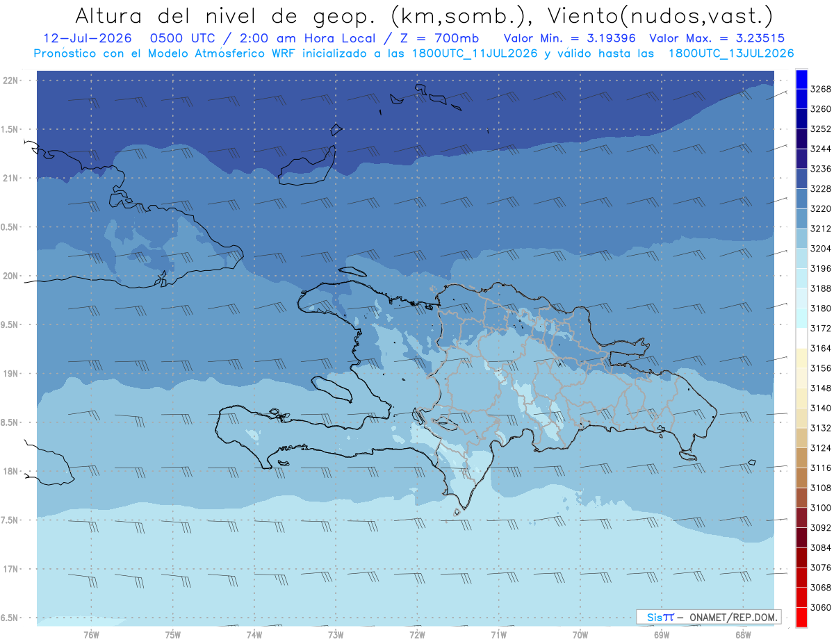Click colorbar label 3220
This screenshot has height=644, width=834.
(821, 209)
